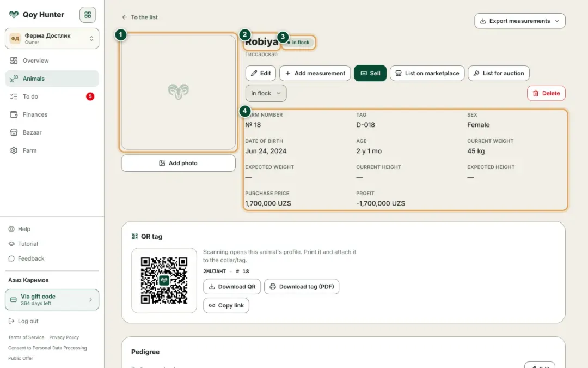
Task: Click the date of birth Jun 24, 2024
Action: [x=266, y=151]
